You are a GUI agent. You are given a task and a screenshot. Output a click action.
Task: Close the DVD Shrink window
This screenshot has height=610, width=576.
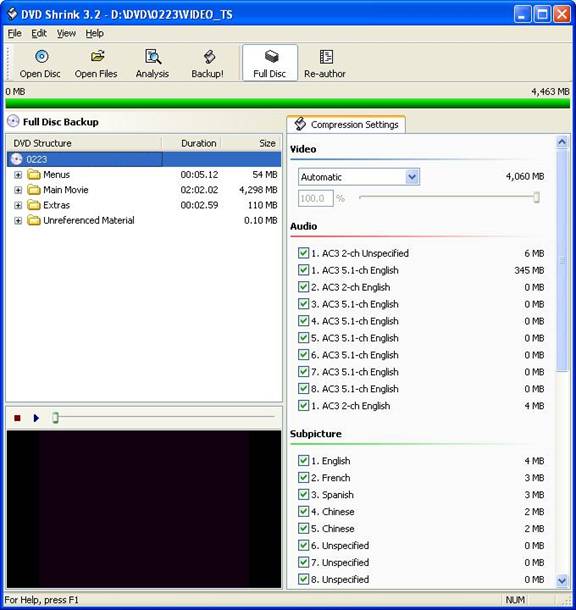[x=562, y=14]
